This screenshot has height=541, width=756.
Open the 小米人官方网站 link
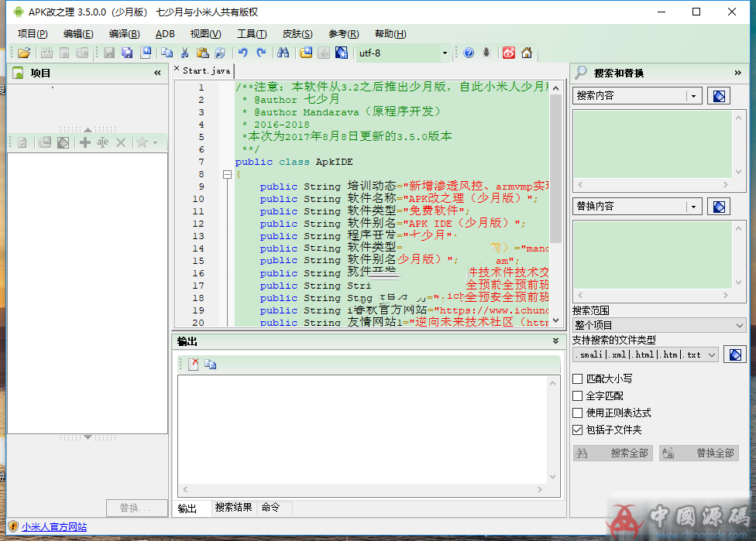click(x=54, y=527)
